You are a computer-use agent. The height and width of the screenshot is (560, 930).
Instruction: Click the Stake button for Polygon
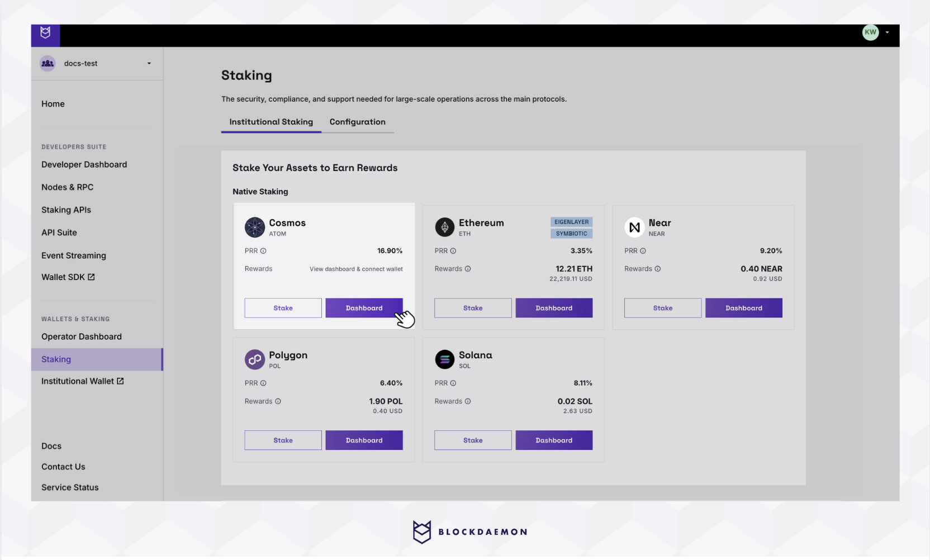[x=283, y=440]
